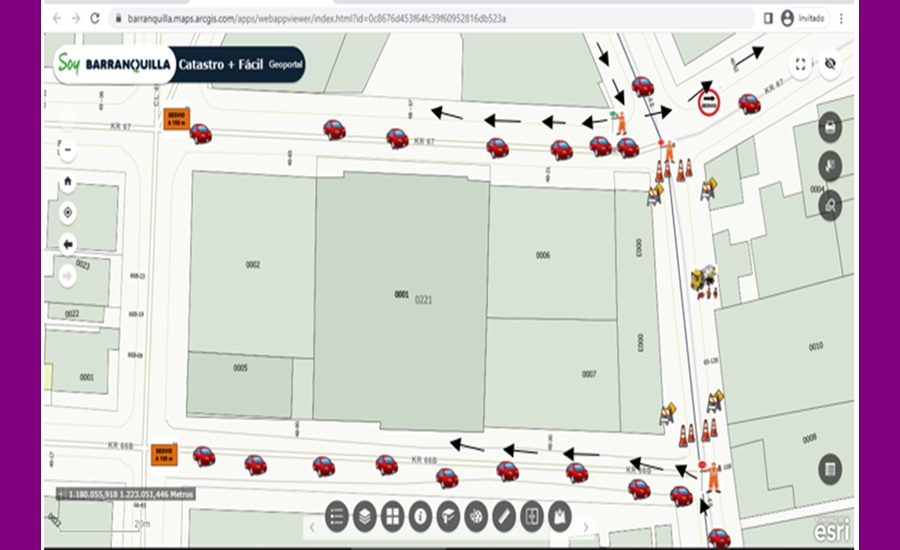This screenshot has width=900, height=550.
Task: Click the My Location button
Action: point(68,213)
